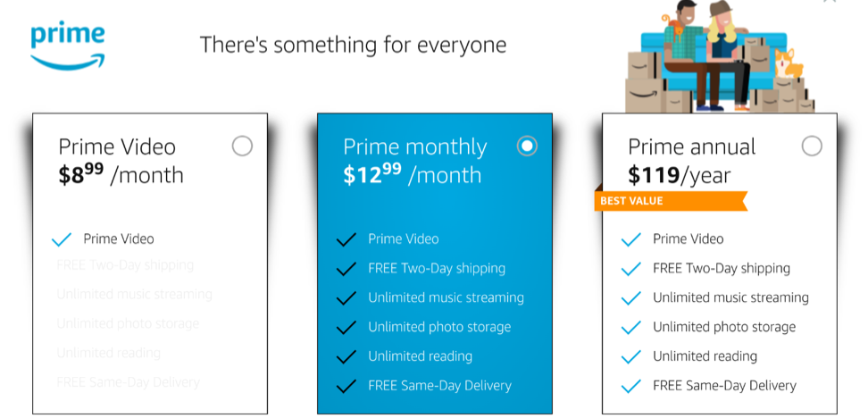
Task: Click the Prime annual heading
Action: [691, 146]
